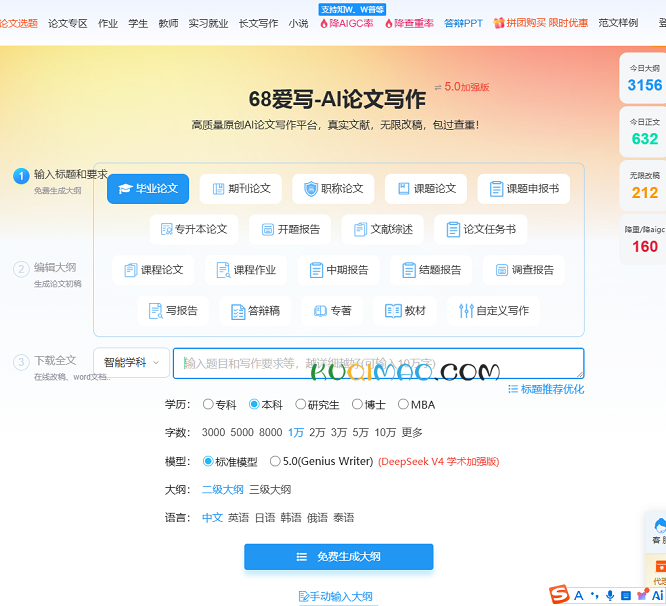Select the 专科 education radio button

click(x=208, y=404)
